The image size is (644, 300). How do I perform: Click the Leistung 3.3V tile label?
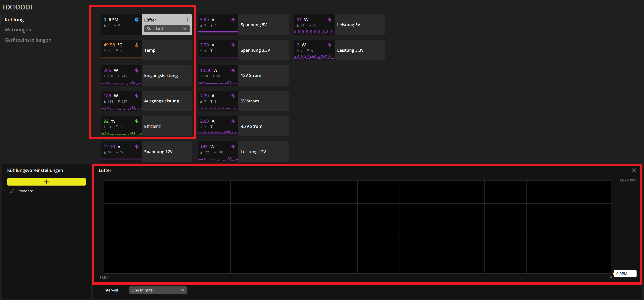point(350,50)
